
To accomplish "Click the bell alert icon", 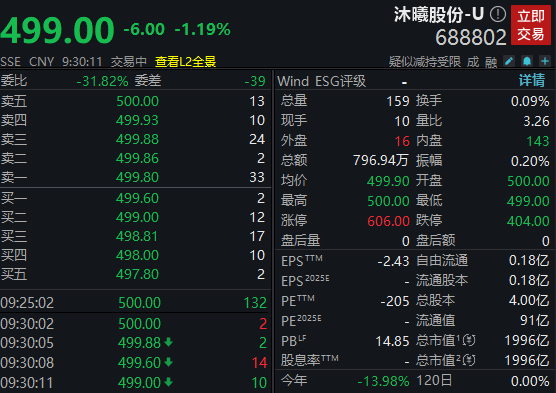I will tap(527, 61).
